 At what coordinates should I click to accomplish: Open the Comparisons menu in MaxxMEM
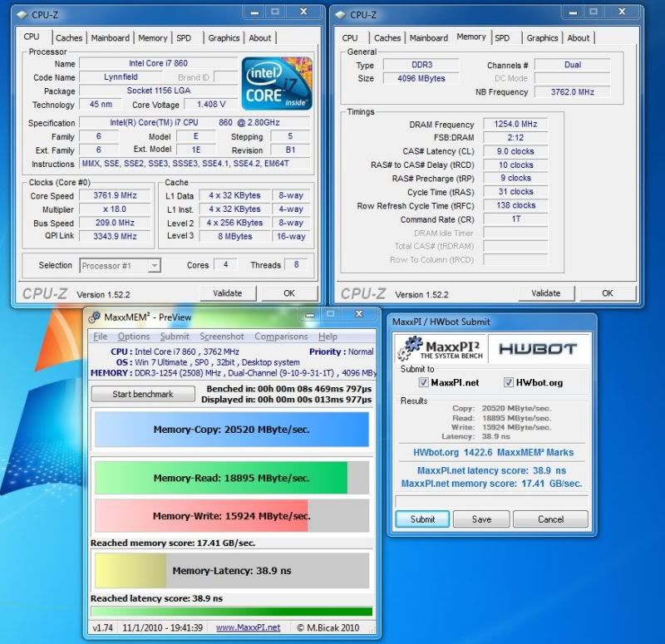coord(281,337)
